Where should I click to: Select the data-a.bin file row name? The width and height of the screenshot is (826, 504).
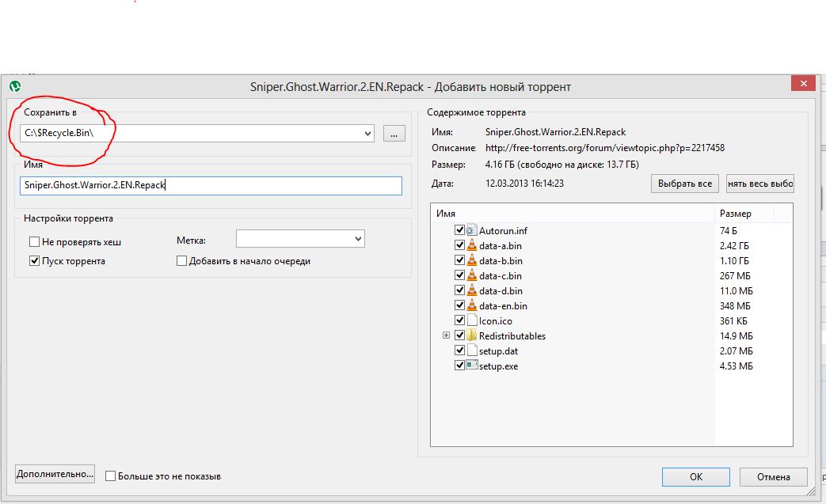(x=501, y=246)
